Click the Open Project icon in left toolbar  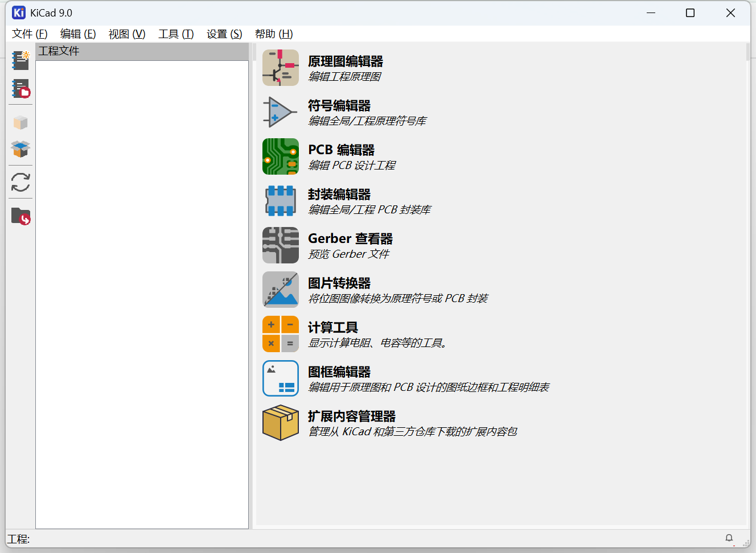pos(20,89)
